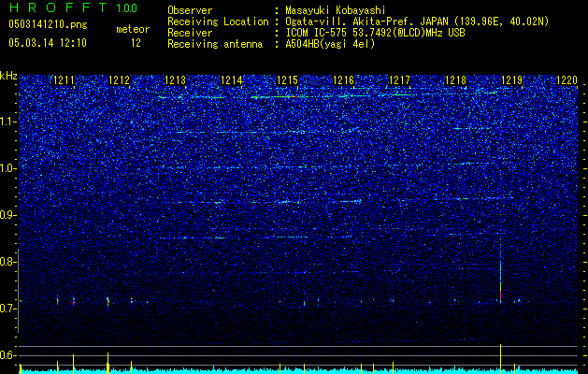This screenshot has width=588, height=374.
Task: Click the Receiving Location label
Action: pos(218,22)
